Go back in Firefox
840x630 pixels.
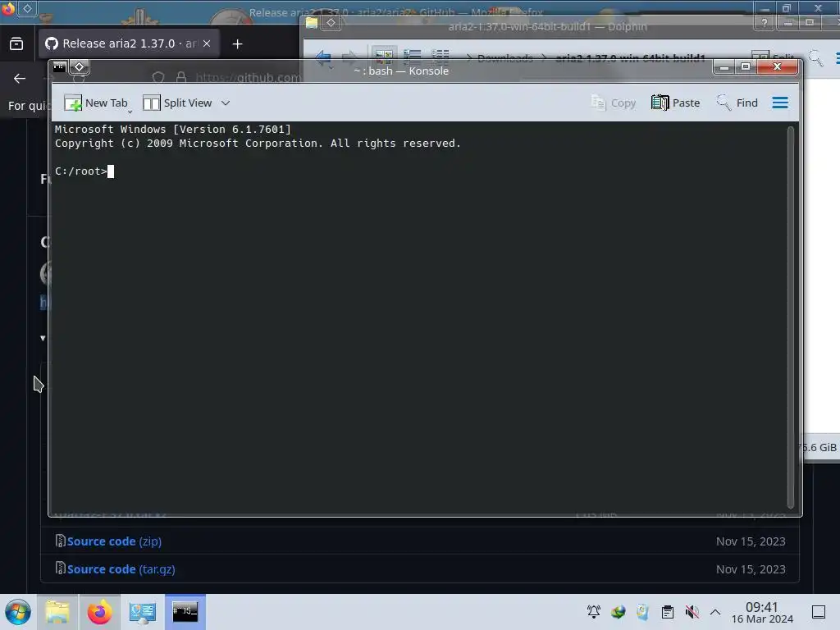tap(20, 79)
